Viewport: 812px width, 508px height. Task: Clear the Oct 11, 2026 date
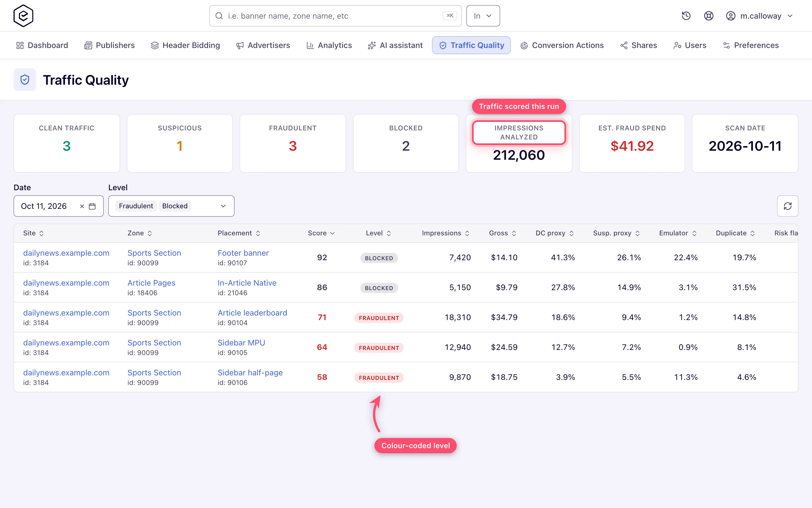(x=82, y=206)
